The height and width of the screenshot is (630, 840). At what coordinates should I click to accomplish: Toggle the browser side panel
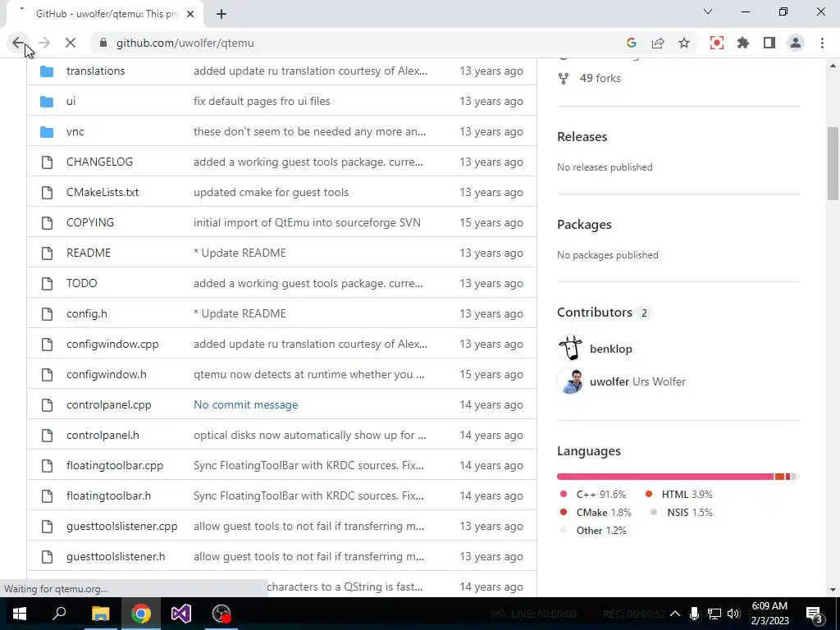click(769, 43)
